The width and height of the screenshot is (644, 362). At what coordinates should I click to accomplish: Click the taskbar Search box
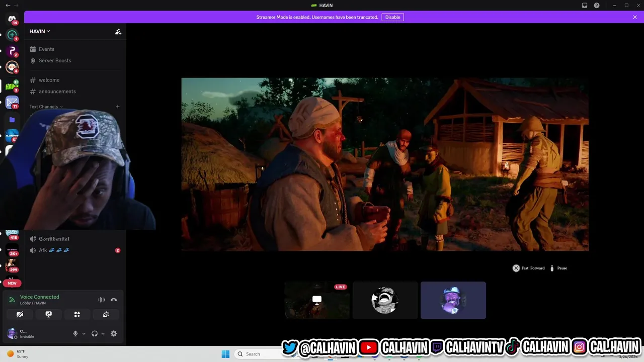[259, 354]
